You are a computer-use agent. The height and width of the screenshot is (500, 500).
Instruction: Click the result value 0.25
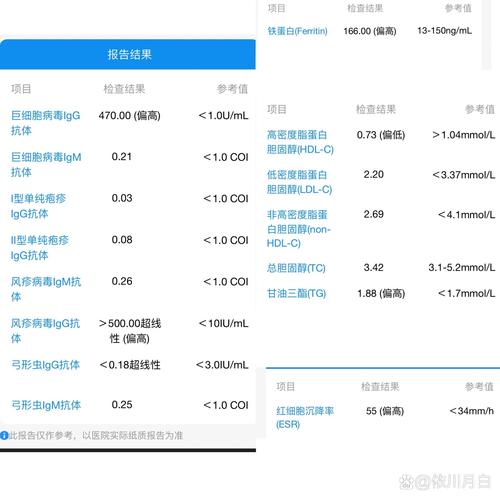coord(122,405)
